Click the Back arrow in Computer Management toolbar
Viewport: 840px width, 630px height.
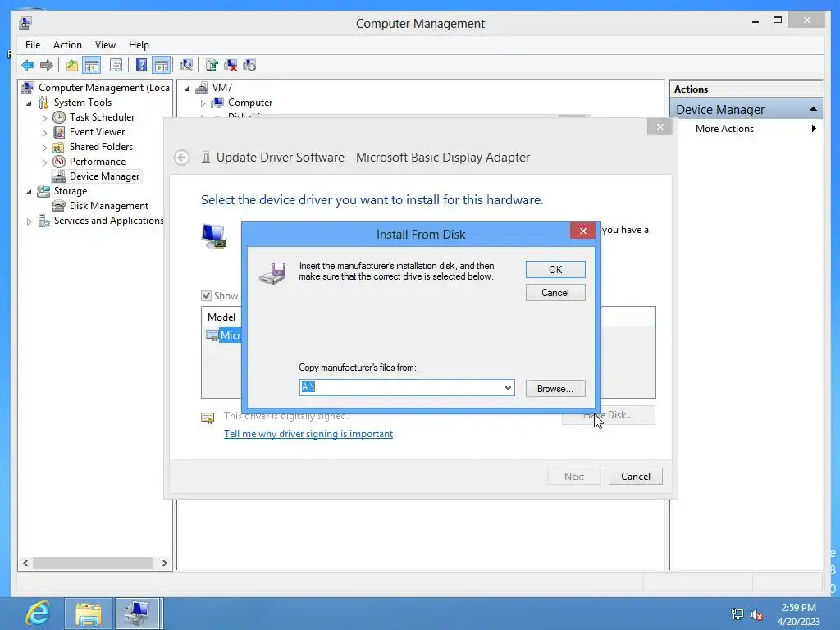(28, 66)
